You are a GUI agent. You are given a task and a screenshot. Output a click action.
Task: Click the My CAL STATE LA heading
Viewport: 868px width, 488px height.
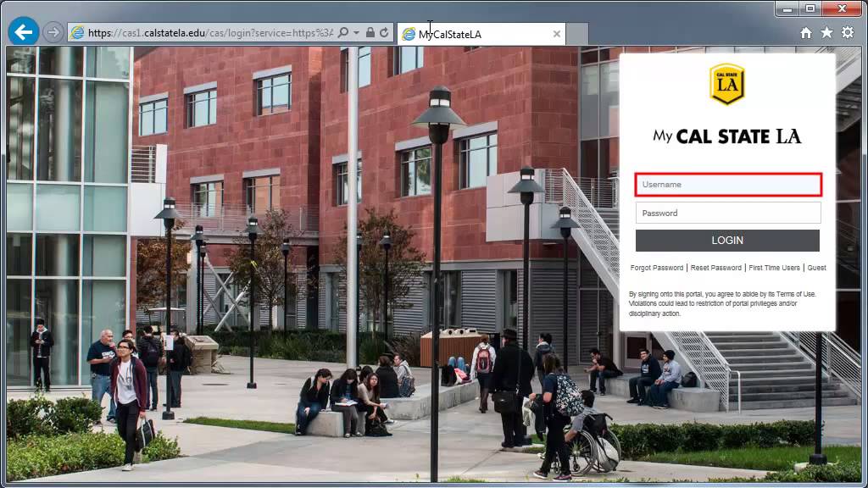726,136
